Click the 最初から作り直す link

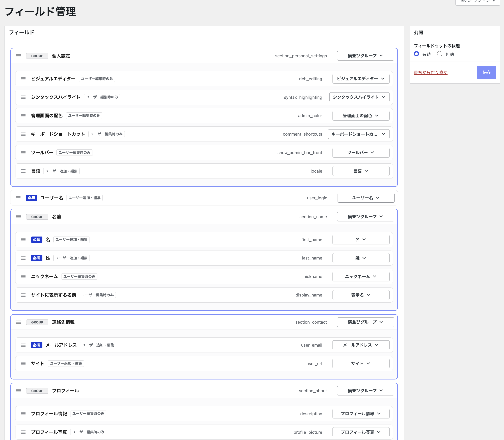[430, 72]
